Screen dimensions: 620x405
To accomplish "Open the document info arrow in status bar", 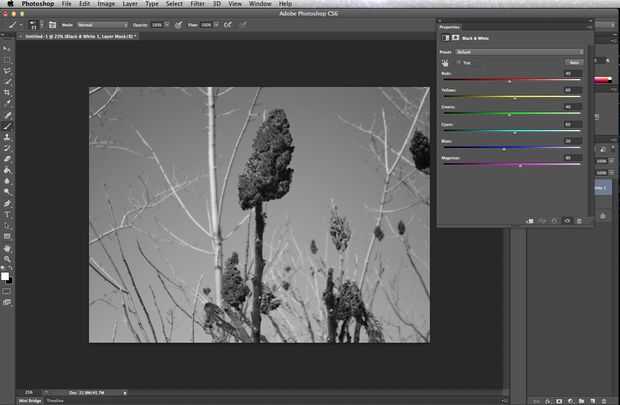I will (x=125, y=393).
